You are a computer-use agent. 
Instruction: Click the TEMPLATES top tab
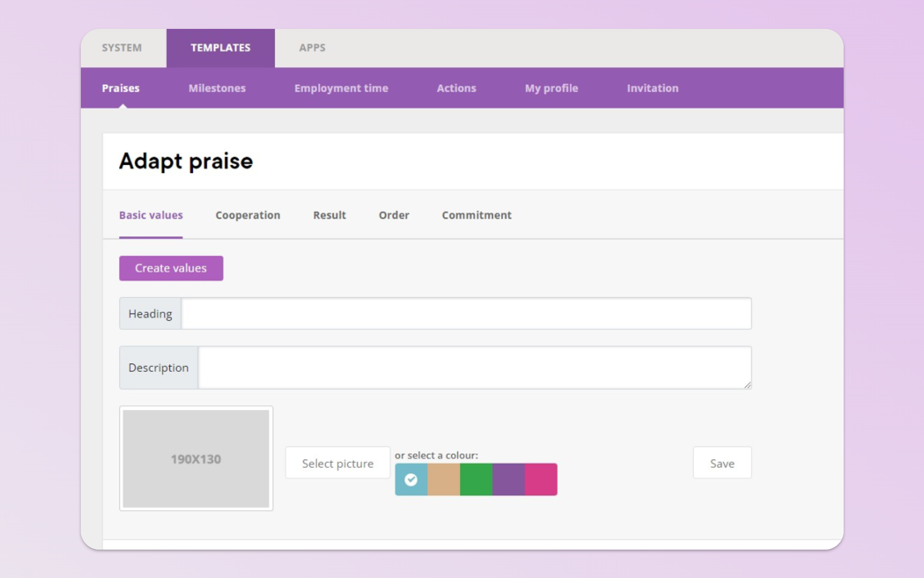[x=220, y=48]
